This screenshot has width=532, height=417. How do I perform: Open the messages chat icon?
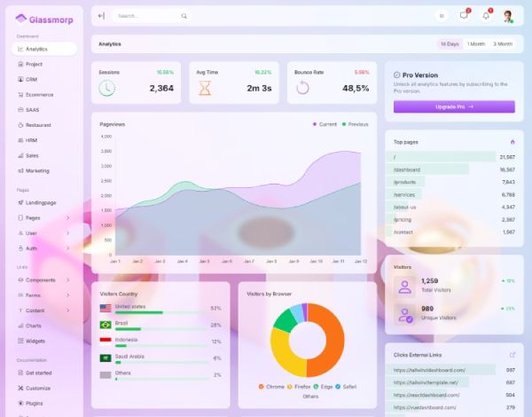(x=464, y=15)
